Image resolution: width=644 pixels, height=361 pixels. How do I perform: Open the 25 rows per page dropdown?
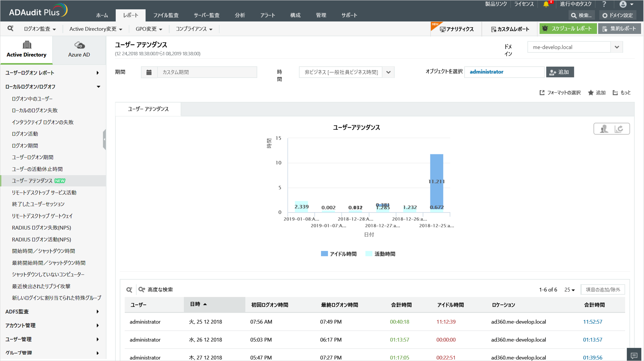tap(569, 290)
